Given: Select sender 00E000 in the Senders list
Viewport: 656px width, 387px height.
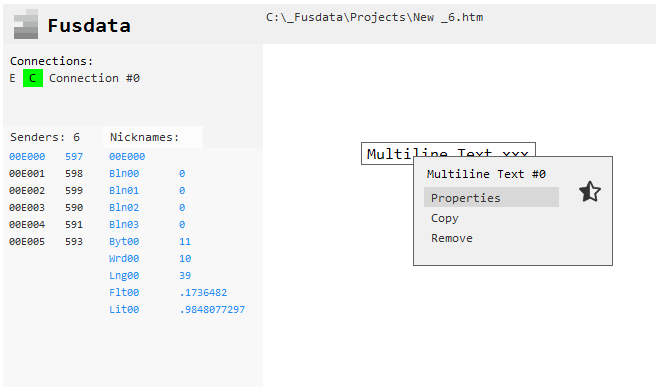Looking at the screenshot, I should (x=27, y=156).
